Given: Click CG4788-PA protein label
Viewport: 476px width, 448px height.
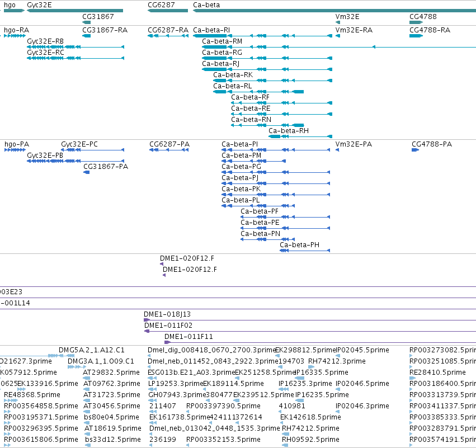Looking at the screenshot, I should (432, 144).
